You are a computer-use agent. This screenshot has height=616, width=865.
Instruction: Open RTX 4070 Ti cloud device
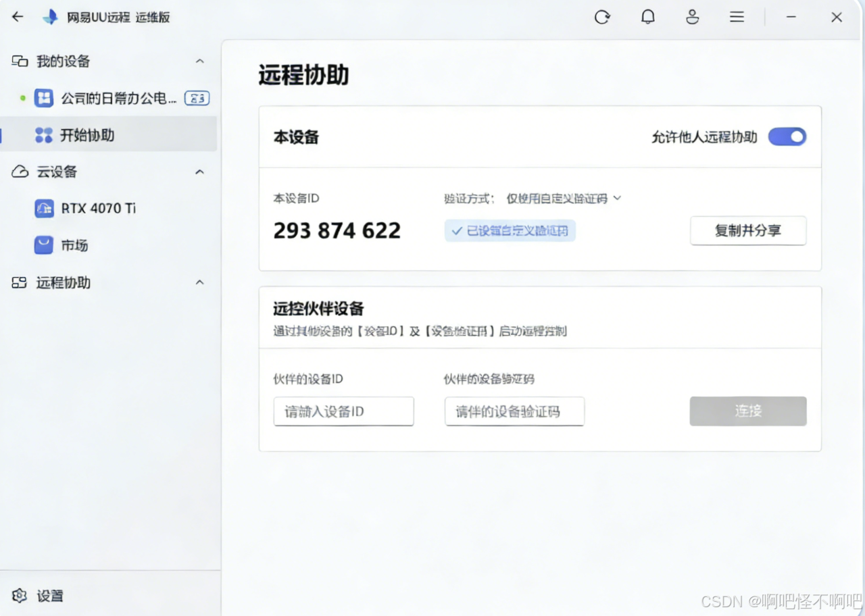[x=108, y=208]
